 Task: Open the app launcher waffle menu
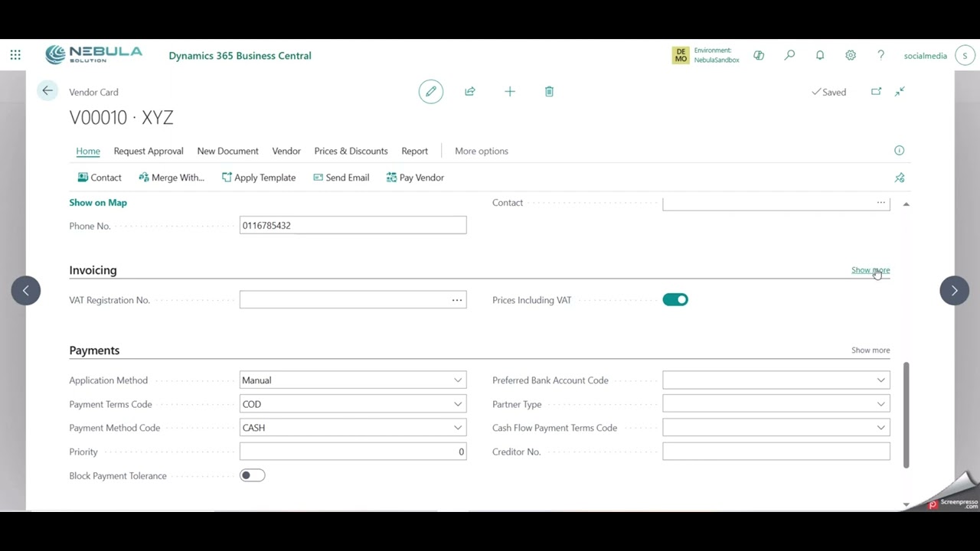15,55
